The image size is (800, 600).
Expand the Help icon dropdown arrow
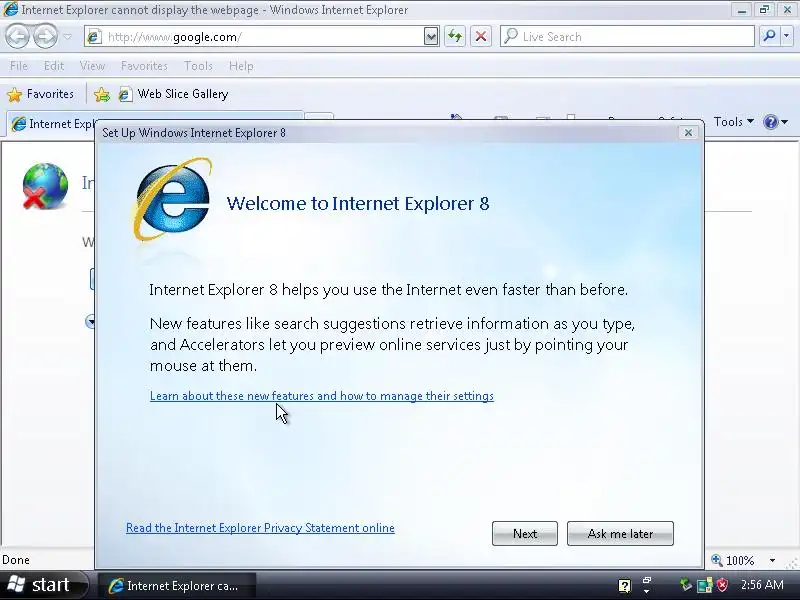tap(785, 122)
